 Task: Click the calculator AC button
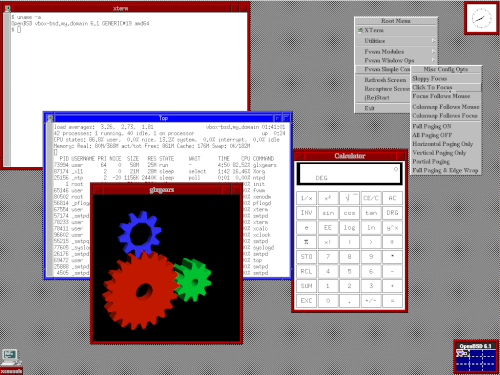tap(392, 198)
